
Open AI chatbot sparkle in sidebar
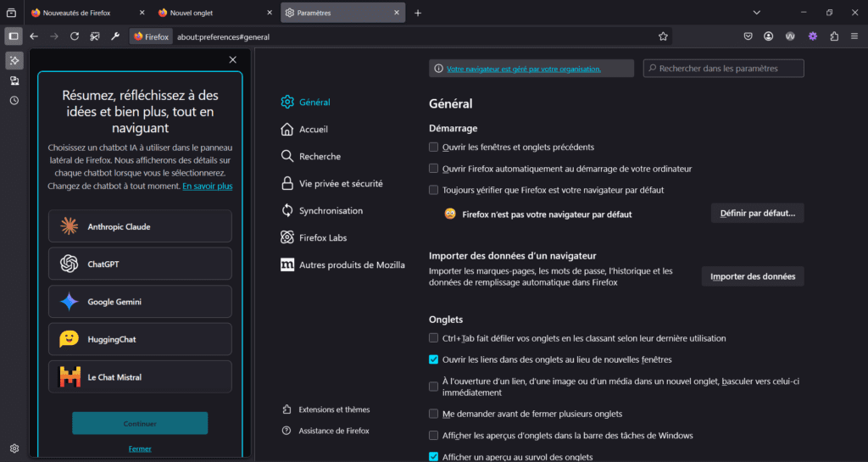coord(14,60)
